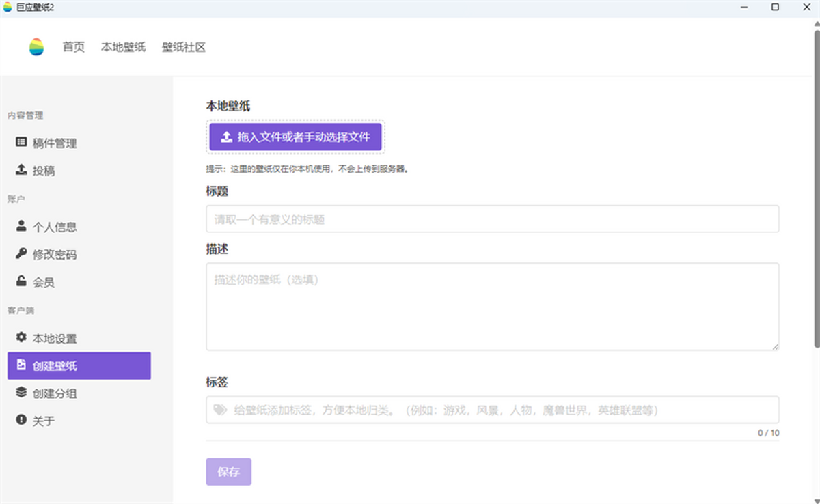Select 创建壁纸 sidebar item
820x504 pixels.
[79, 366]
